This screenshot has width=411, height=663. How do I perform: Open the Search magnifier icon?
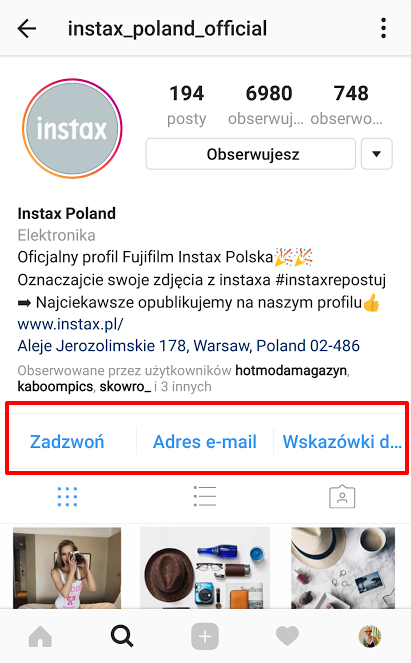click(x=122, y=636)
